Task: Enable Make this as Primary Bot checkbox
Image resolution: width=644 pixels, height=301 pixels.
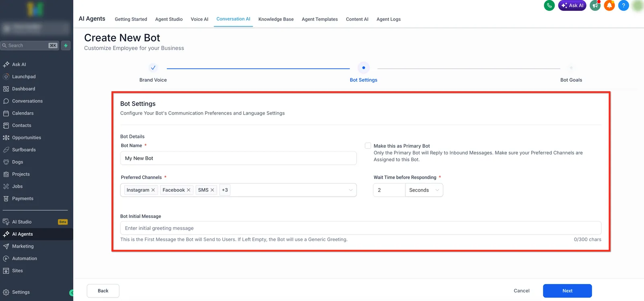Action: [368, 146]
